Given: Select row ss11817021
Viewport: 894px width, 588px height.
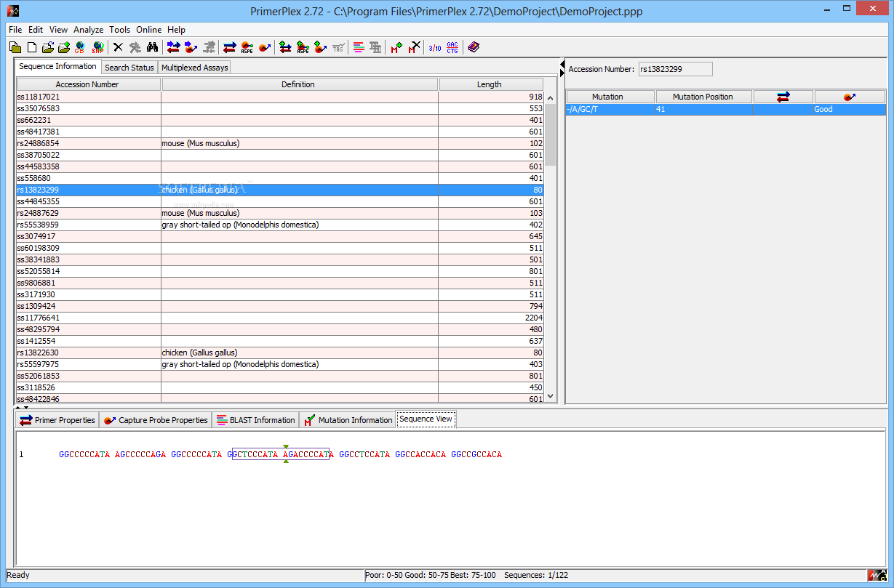Looking at the screenshot, I should [x=279, y=97].
